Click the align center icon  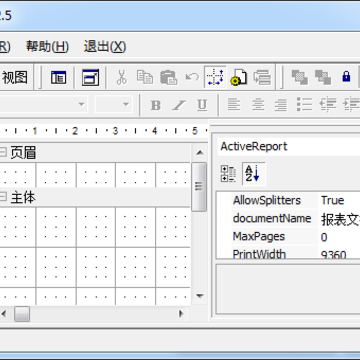click(x=258, y=105)
